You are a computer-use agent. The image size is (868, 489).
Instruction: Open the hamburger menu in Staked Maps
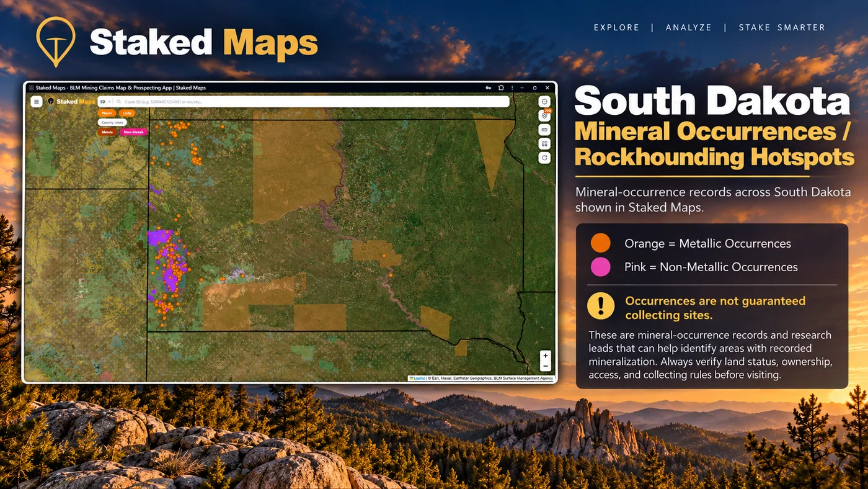point(37,102)
